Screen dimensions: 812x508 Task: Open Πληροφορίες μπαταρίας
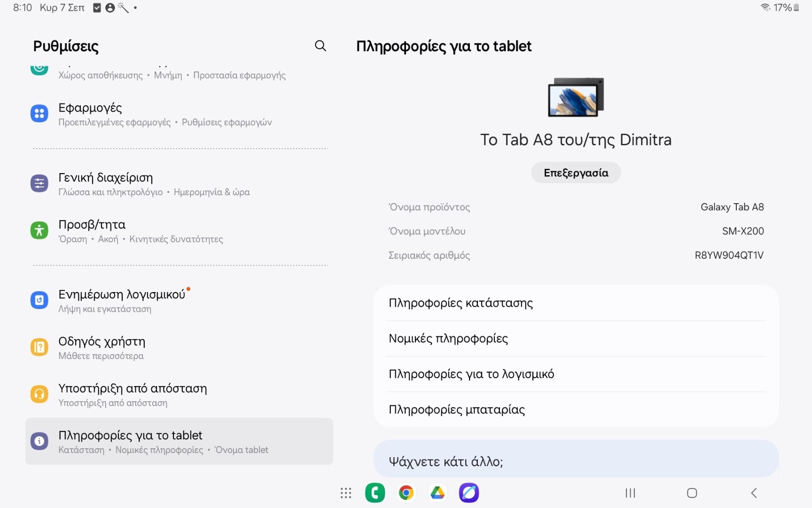[576, 410]
